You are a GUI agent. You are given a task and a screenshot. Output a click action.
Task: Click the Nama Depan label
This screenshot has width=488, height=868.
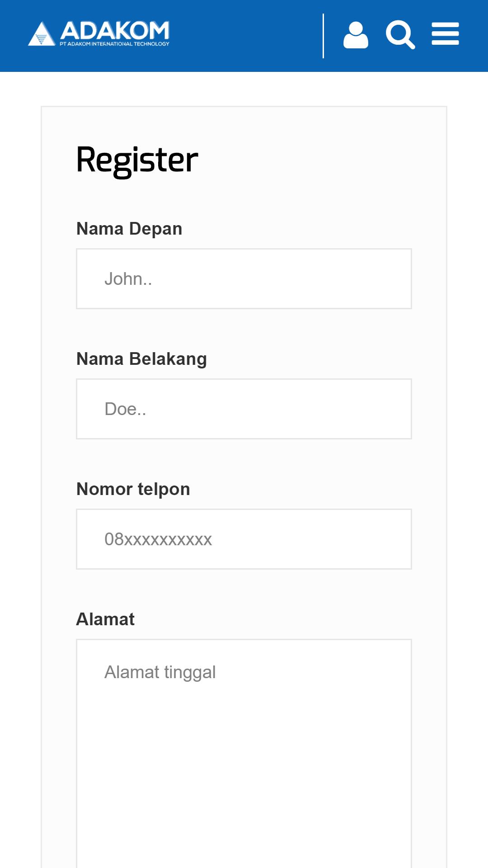pos(129,229)
